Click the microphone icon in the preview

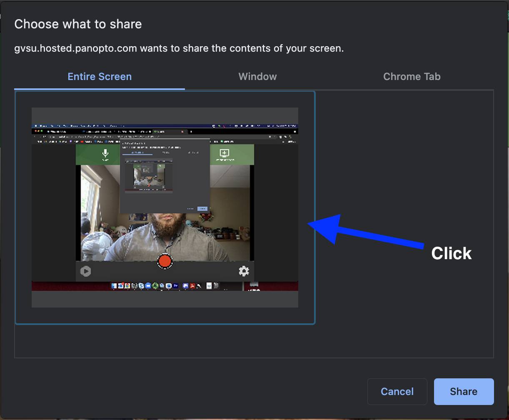coord(105,154)
